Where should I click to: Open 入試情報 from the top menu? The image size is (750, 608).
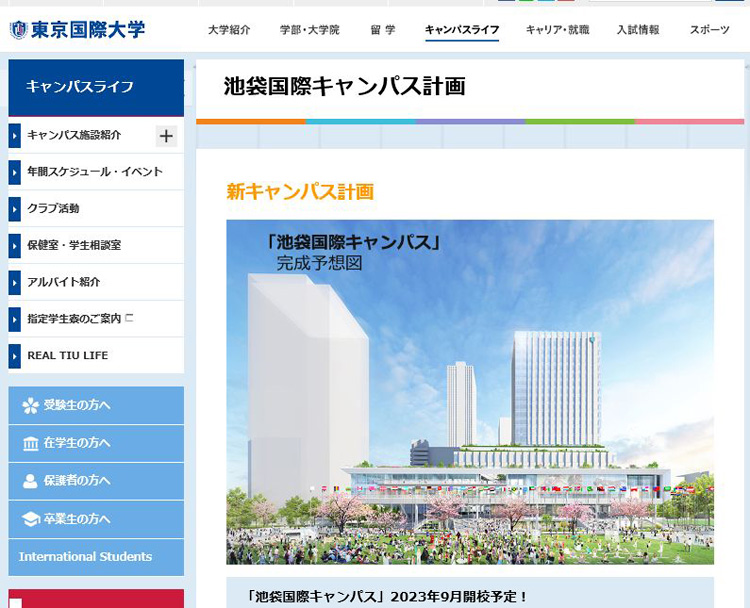(x=638, y=30)
